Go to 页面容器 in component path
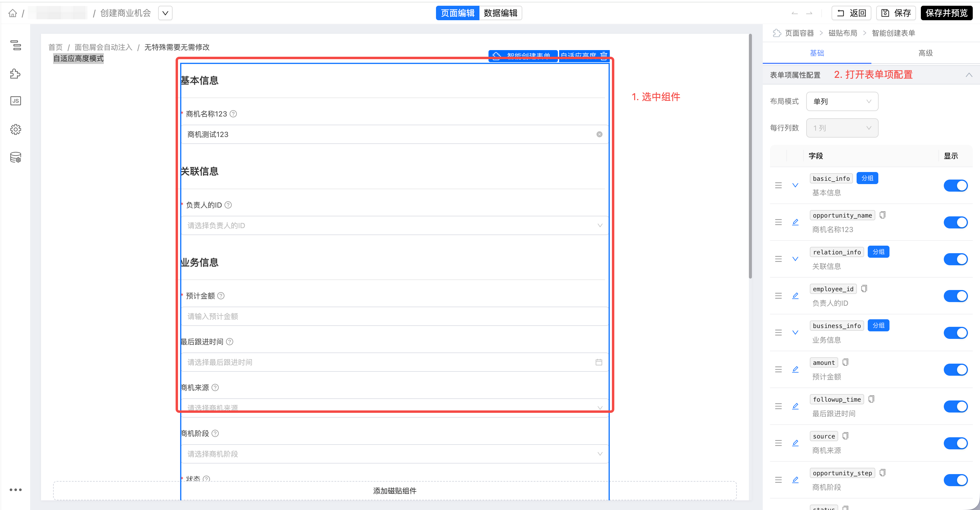 click(799, 33)
